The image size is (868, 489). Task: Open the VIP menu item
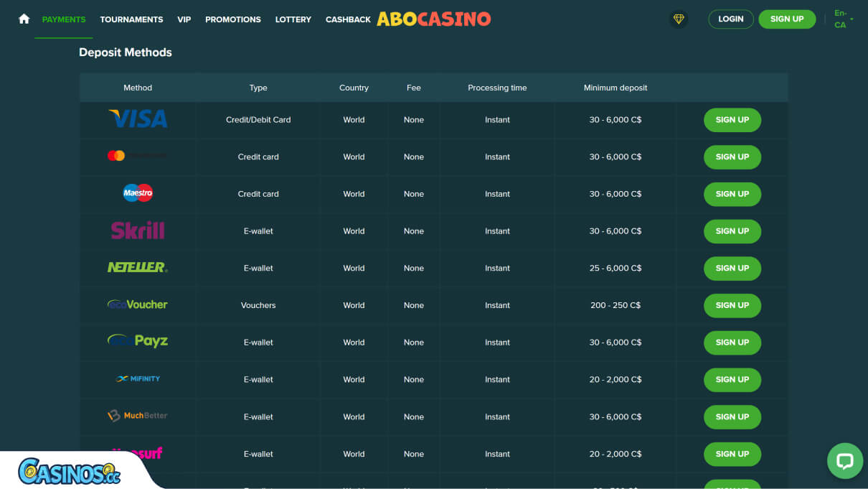point(184,19)
